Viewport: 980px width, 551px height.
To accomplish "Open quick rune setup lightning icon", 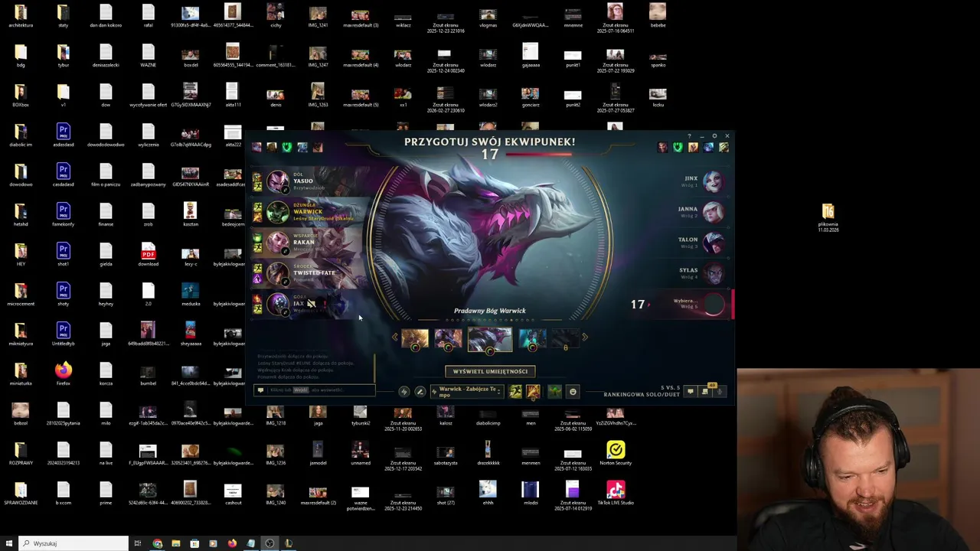I will tap(404, 392).
